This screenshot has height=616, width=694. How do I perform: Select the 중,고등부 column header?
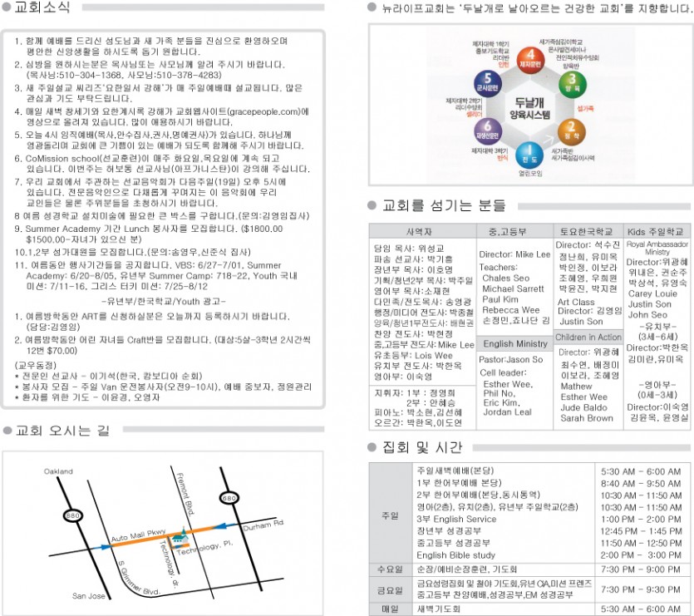(514, 231)
